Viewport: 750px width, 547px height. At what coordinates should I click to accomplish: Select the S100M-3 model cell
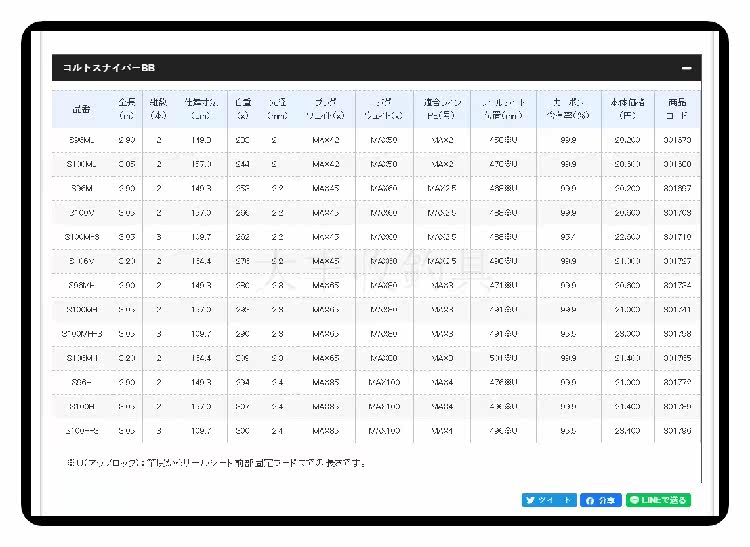(82, 237)
